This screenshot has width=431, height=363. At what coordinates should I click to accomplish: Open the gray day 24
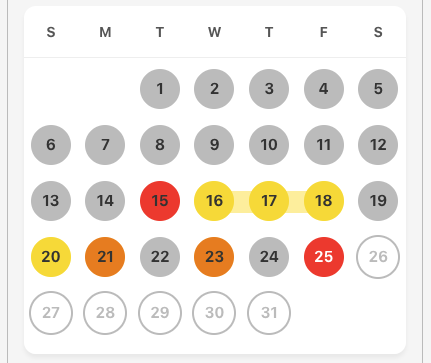pos(269,257)
